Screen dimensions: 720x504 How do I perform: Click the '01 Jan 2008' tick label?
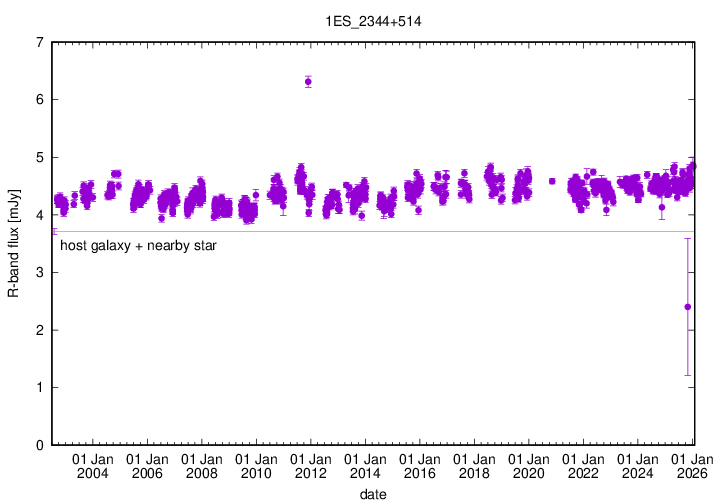201,466
